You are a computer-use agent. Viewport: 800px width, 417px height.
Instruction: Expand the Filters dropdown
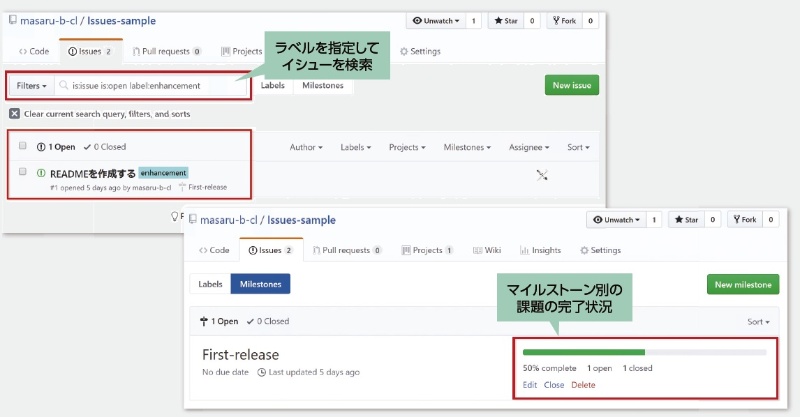pyautogui.click(x=32, y=86)
